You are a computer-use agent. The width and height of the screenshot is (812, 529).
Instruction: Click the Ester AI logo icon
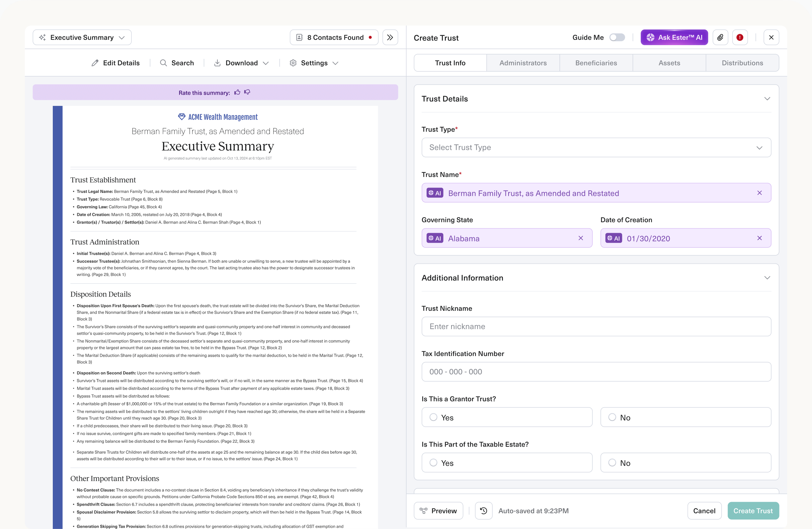(650, 37)
